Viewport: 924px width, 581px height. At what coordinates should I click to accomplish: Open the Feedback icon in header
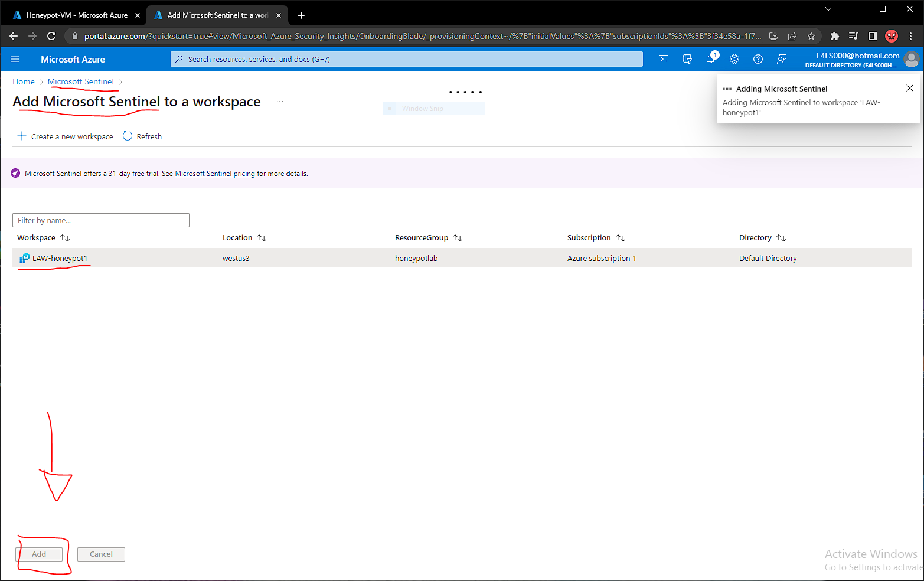(x=782, y=59)
